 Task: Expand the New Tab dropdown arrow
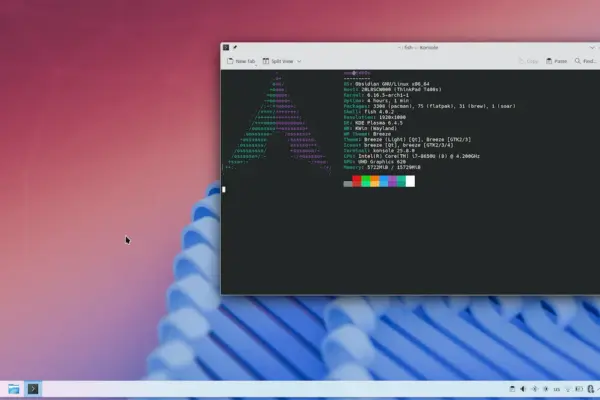click(256, 65)
